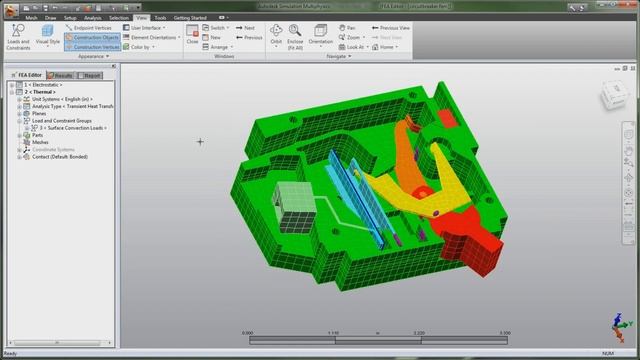Activate the Zoom tool in Navigate panel
The width and height of the screenshot is (640, 360).
click(x=352, y=37)
